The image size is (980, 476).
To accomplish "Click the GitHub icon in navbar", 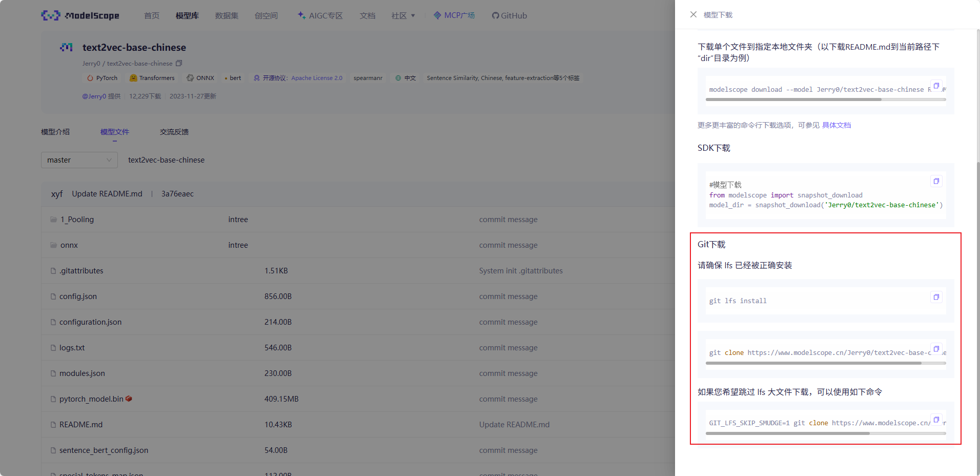I will tap(495, 15).
